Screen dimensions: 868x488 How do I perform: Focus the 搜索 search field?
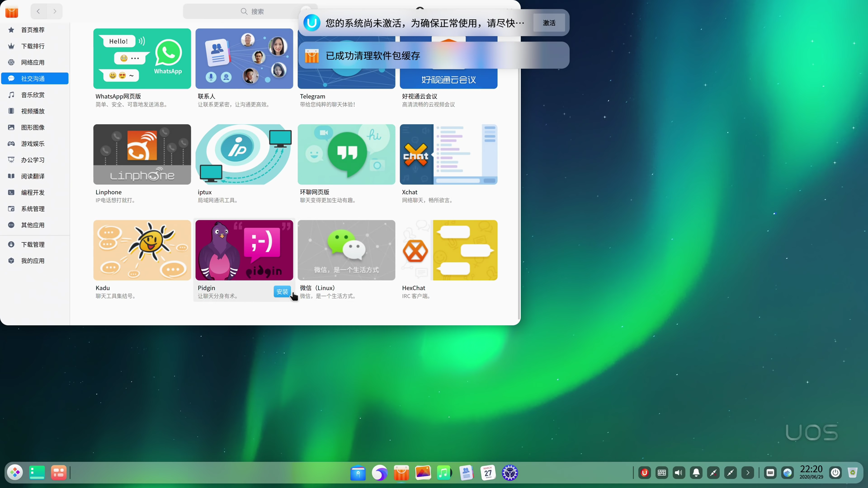click(x=250, y=11)
